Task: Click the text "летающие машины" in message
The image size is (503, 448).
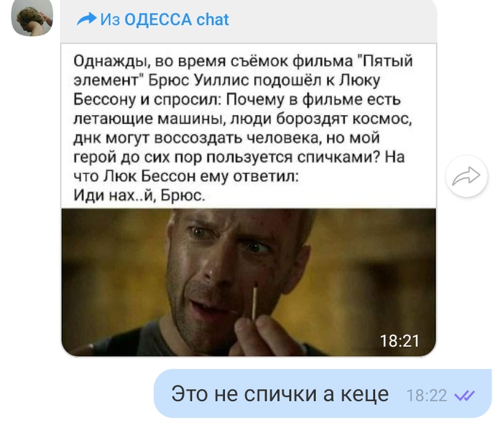Action: point(148,119)
